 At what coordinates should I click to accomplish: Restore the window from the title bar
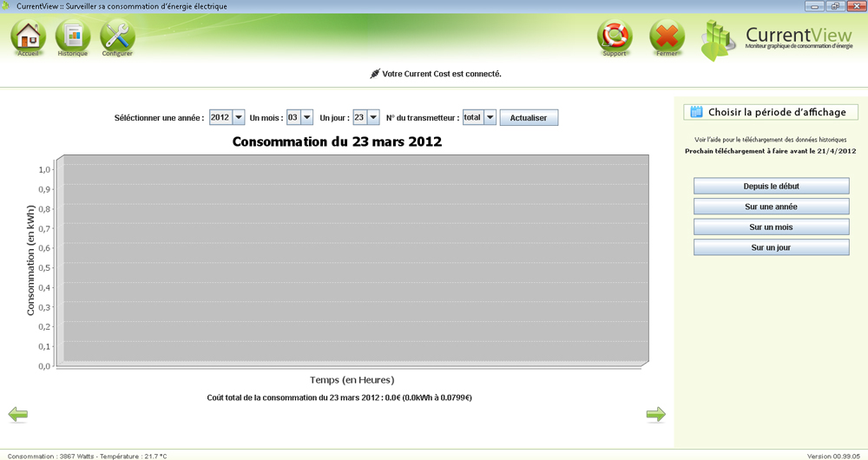point(835,6)
